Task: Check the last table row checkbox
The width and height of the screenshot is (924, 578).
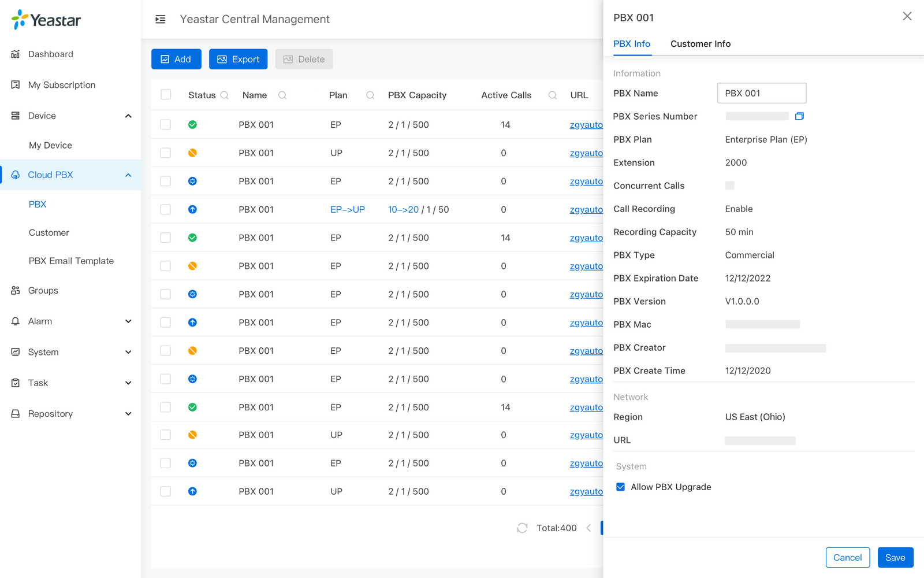Action: click(x=166, y=491)
